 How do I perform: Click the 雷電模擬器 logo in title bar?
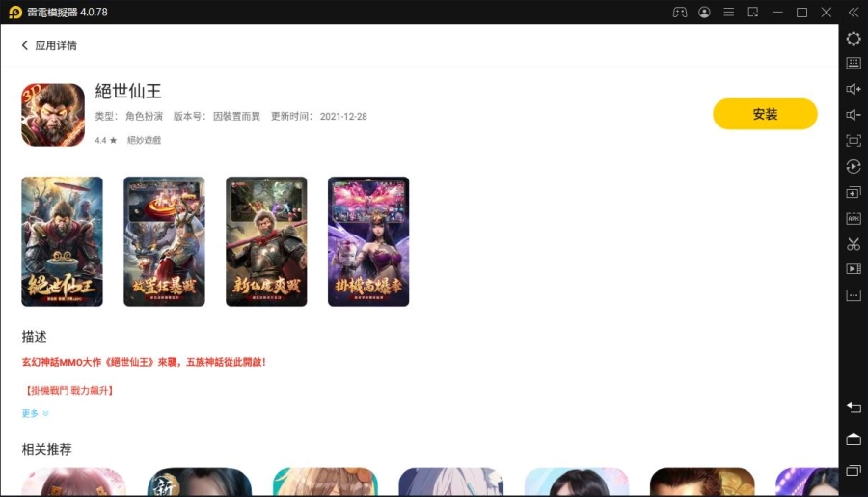14,13
